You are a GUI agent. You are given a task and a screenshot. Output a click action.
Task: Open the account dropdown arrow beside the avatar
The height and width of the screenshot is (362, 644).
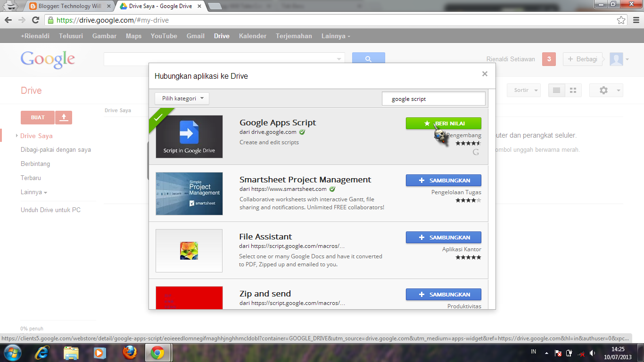pos(627,59)
